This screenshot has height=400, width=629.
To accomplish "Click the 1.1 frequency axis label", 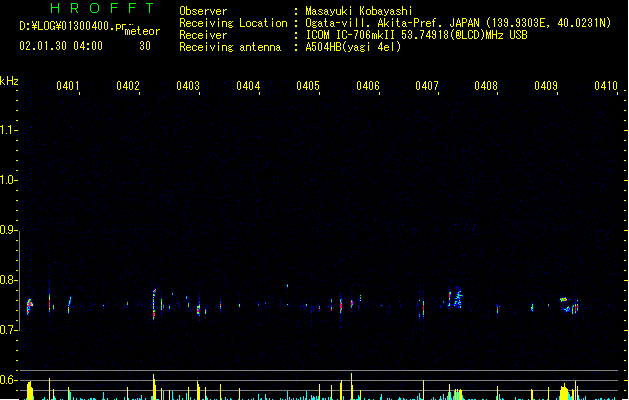I will [8, 130].
